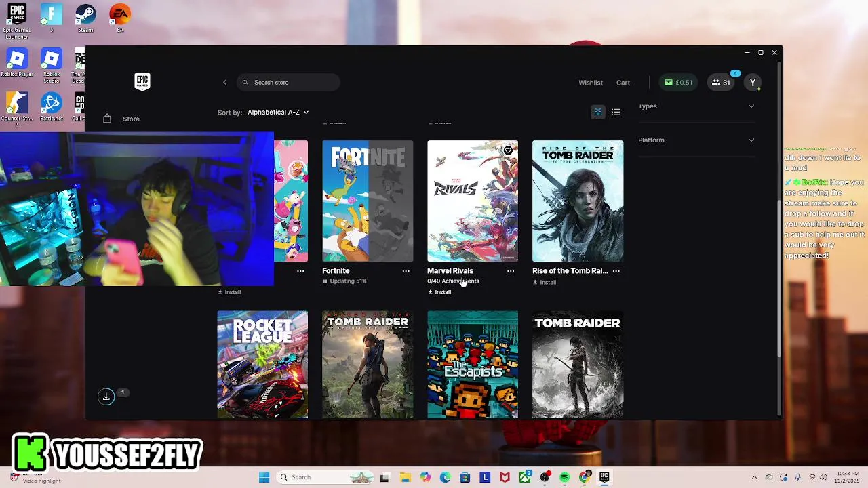
Task: Click the library vertical scrollbar
Action: [x=778, y=278]
